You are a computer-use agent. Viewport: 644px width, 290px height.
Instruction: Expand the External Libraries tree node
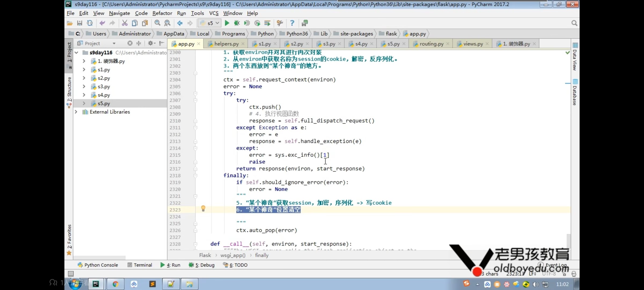click(76, 112)
